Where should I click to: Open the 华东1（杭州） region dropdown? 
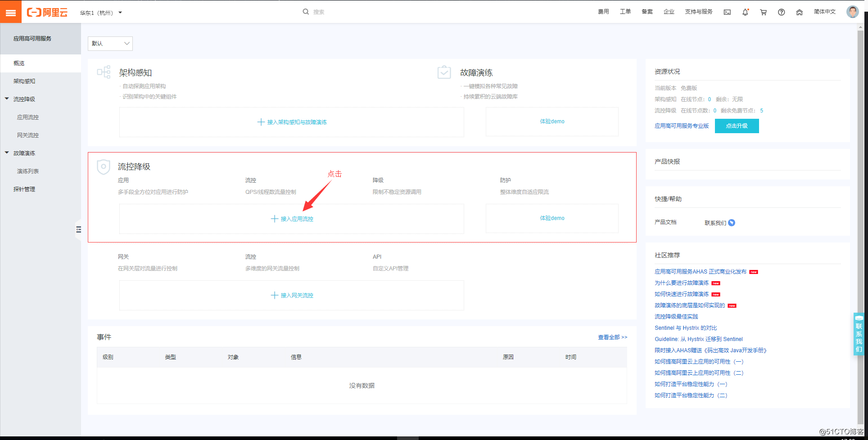(x=101, y=13)
